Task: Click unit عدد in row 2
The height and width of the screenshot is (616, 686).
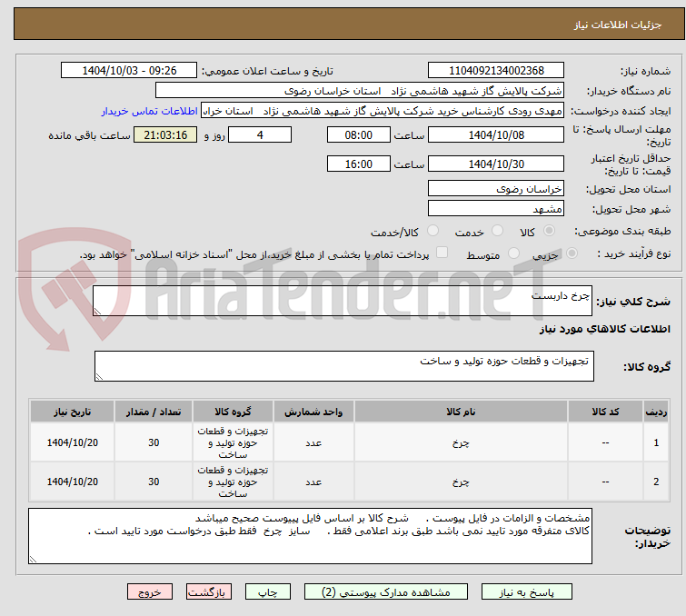Action: coord(313,482)
